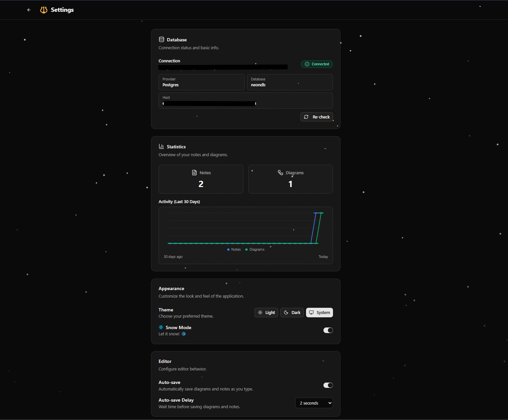Click the Diagrams count card
The image size is (508, 420).
coord(290,179)
